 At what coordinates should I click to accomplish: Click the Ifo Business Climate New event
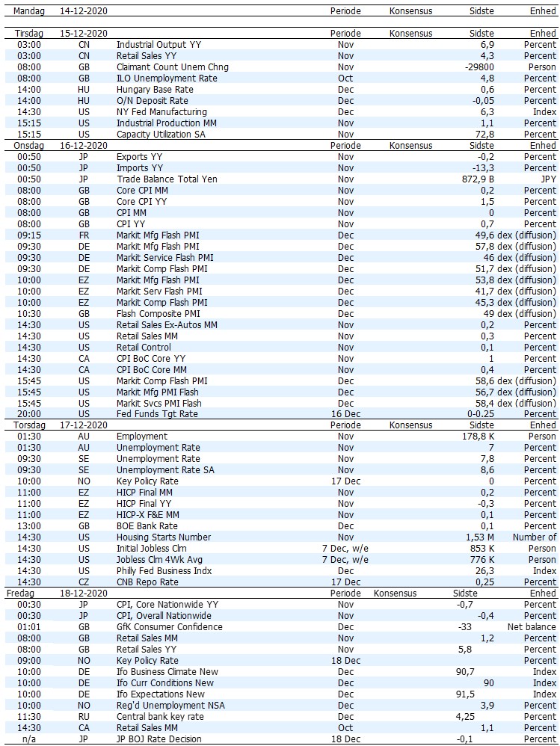click(167, 672)
